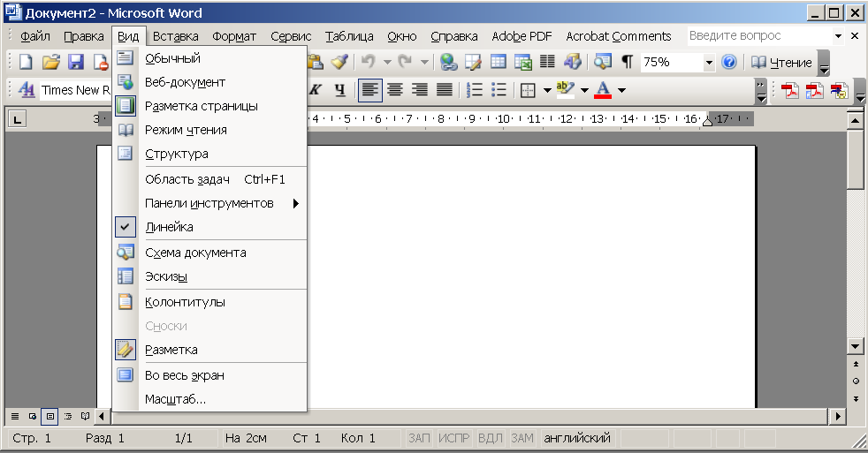Viewport: 868px width, 453px height.
Task: Click the Format Painter brush icon
Action: [x=339, y=62]
